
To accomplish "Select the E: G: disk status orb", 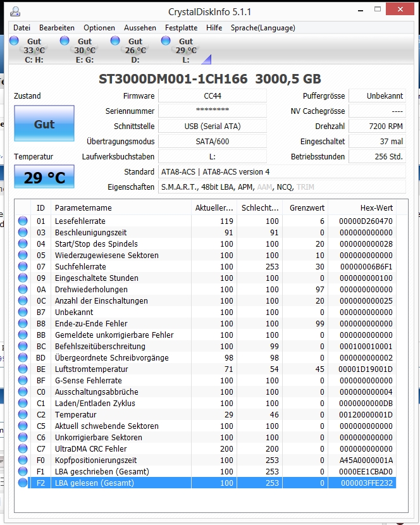I will (65, 41).
